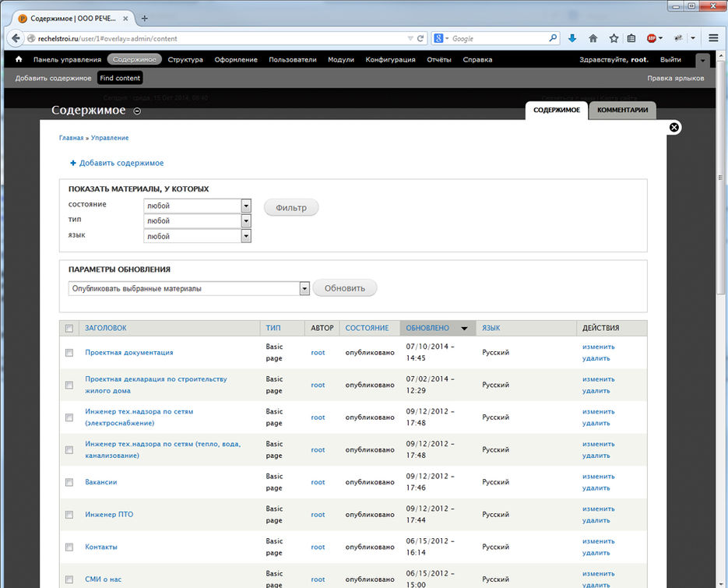Check the Вакансии row checkbox
Screen dimensions: 728x588
(69, 483)
